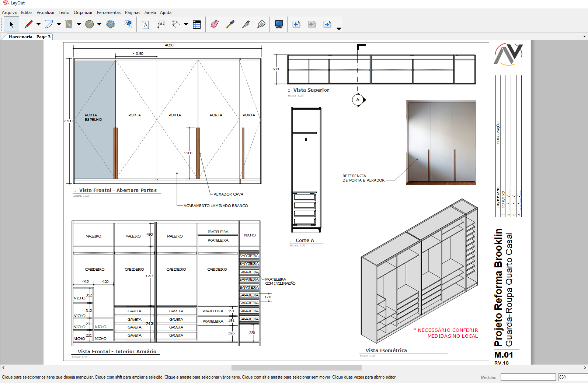Click the horizontal scrollbar left arrow
Viewport: 588px width, 383px height.
[x=3, y=368]
